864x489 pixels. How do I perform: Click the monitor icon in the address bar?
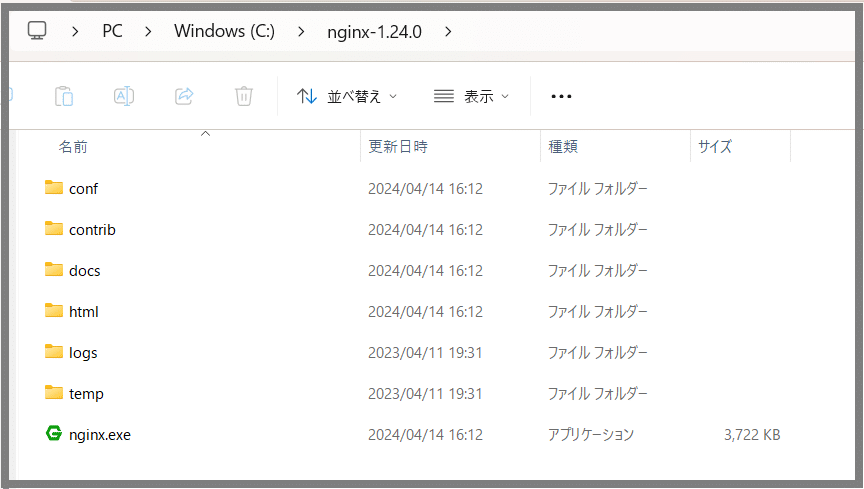point(37,30)
